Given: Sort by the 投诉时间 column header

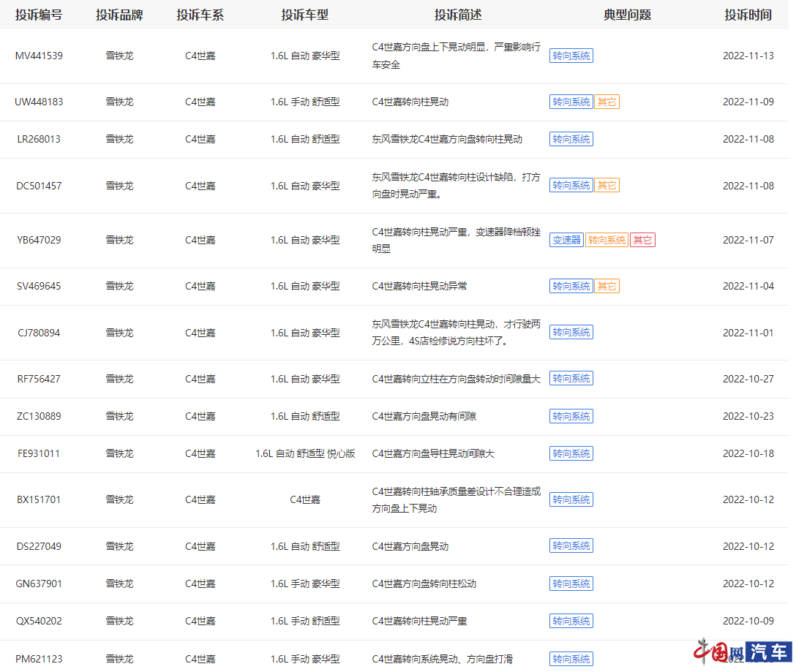Looking at the screenshot, I should pos(748,15).
